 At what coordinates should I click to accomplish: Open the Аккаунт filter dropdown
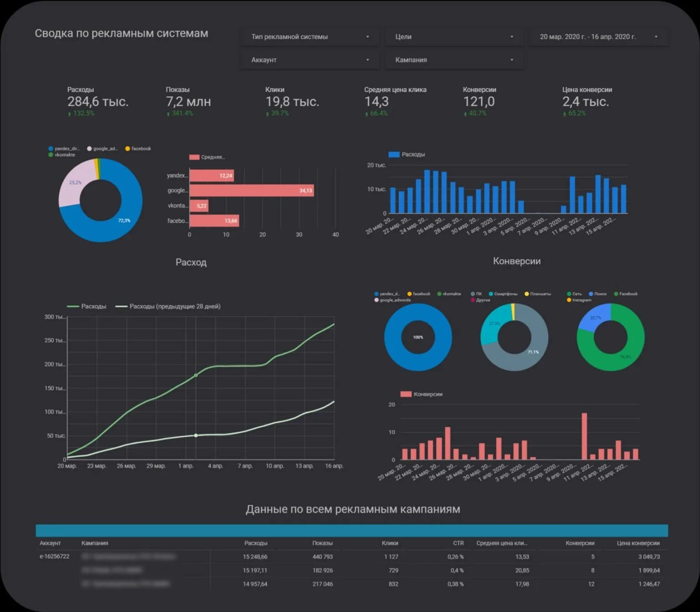310,60
